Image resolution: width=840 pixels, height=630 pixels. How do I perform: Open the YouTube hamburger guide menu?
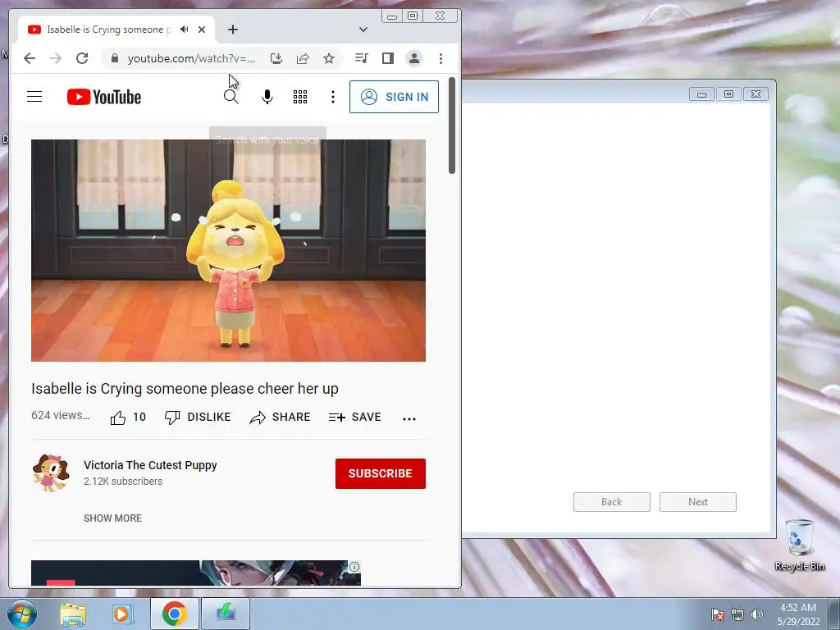click(34, 97)
